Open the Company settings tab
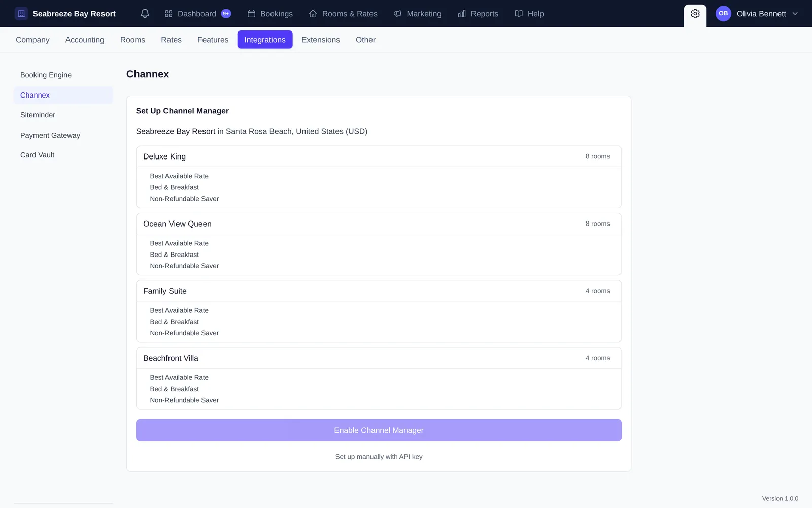Image resolution: width=812 pixels, height=508 pixels. point(32,40)
